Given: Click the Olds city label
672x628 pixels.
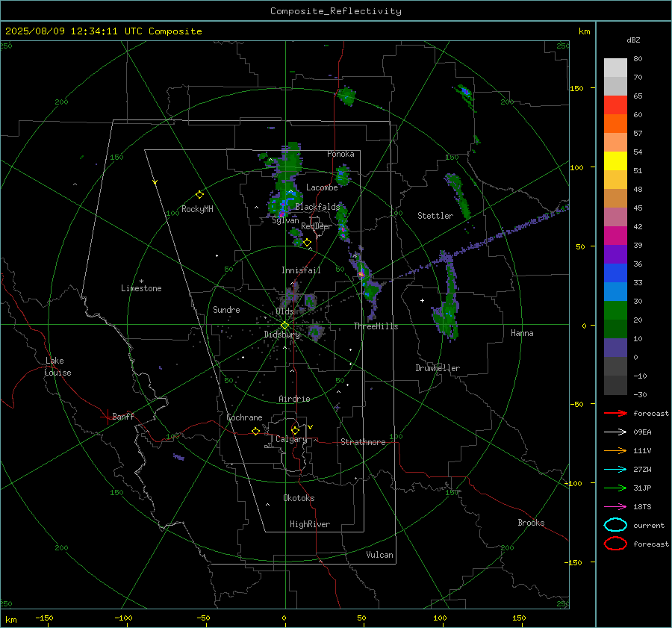Looking at the screenshot, I should coord(284,311).
